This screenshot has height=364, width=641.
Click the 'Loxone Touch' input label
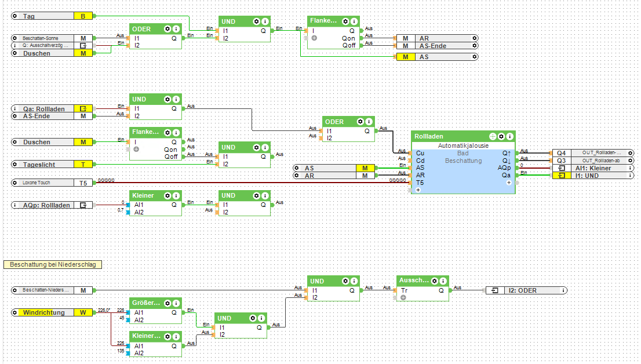[37, 183]
